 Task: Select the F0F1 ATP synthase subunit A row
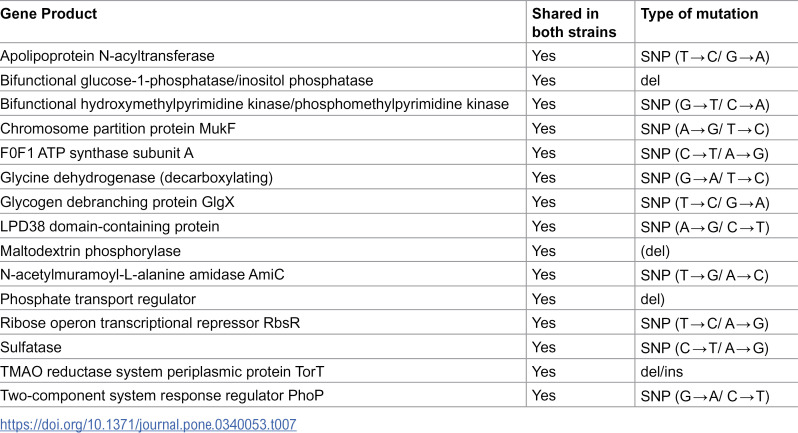[399, 153]
